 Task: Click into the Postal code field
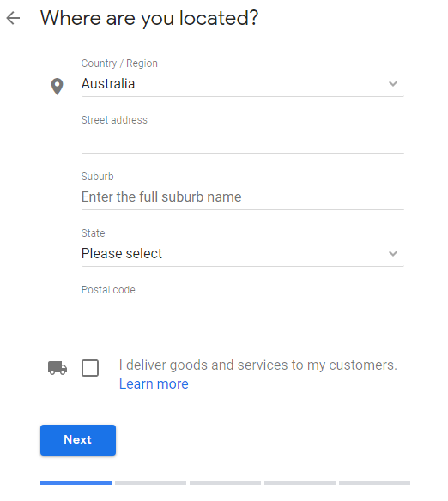[154, 311]
